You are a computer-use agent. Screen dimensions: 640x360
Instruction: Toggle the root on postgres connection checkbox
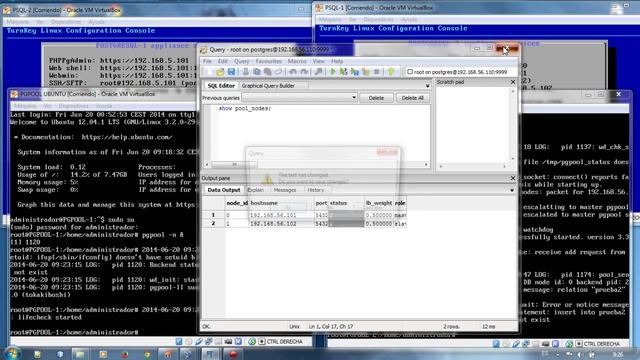point(410,72)
